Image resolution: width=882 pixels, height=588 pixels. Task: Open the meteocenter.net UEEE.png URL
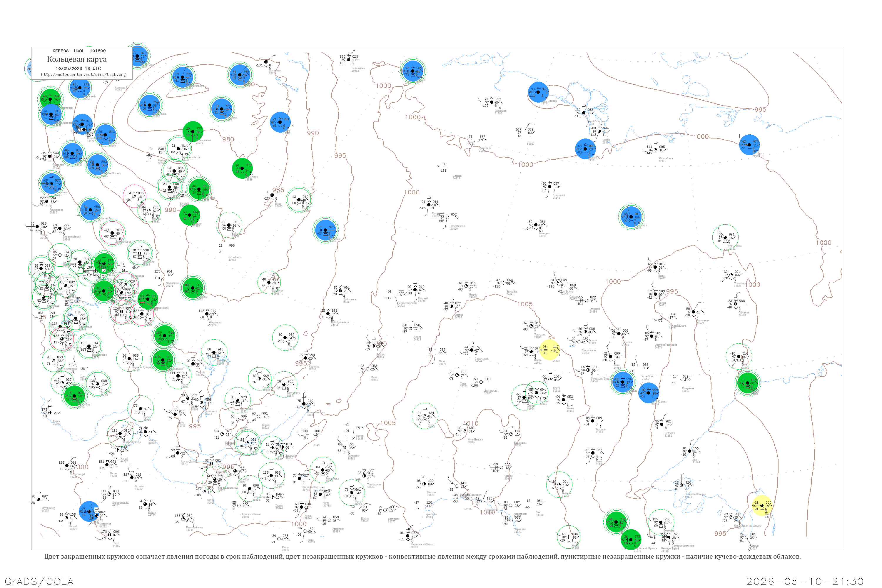[x=83, y=75]
